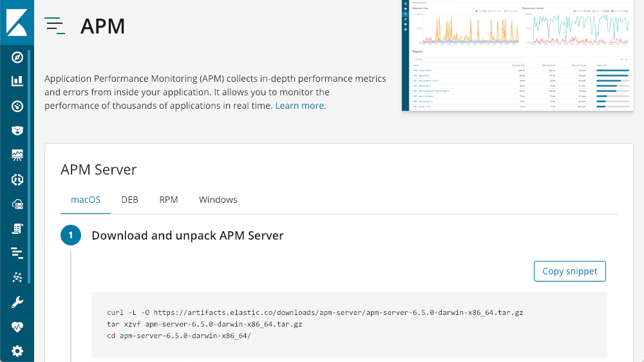Go to Visualize bar chart icon

[17, 81]
